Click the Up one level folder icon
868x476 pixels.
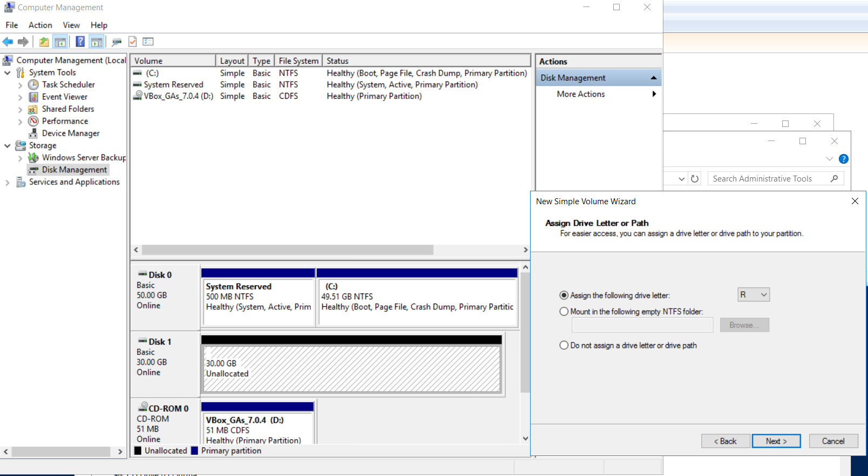click(x=44, y=42)
